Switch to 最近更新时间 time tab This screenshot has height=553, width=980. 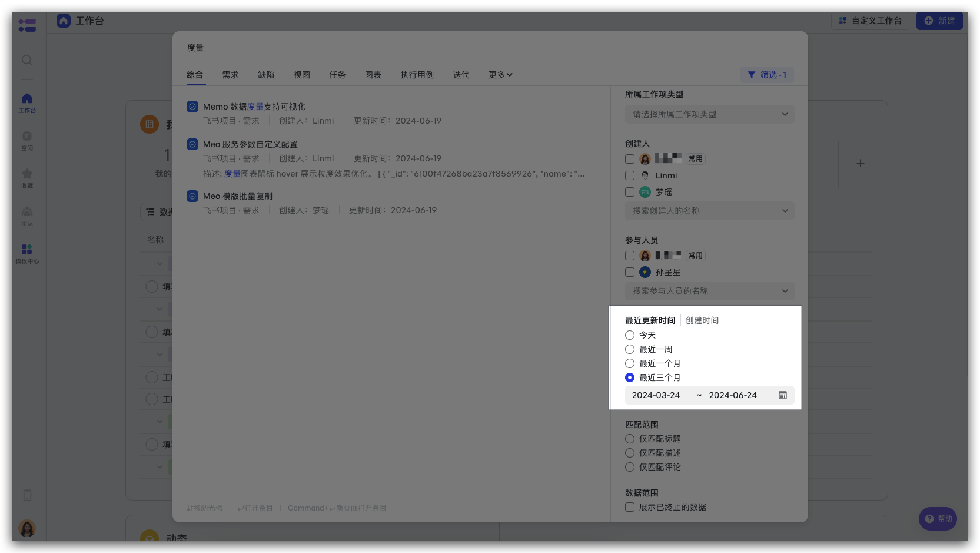(x=650, y=320)
